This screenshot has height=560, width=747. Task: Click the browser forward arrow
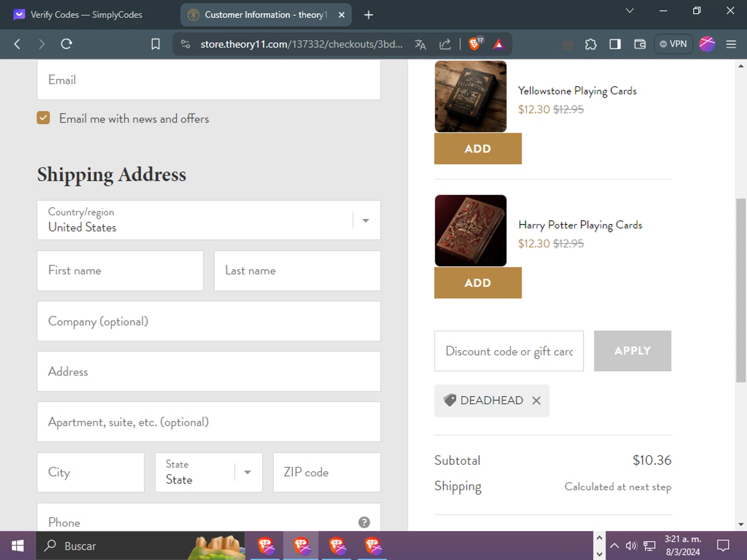click(42, 44)
